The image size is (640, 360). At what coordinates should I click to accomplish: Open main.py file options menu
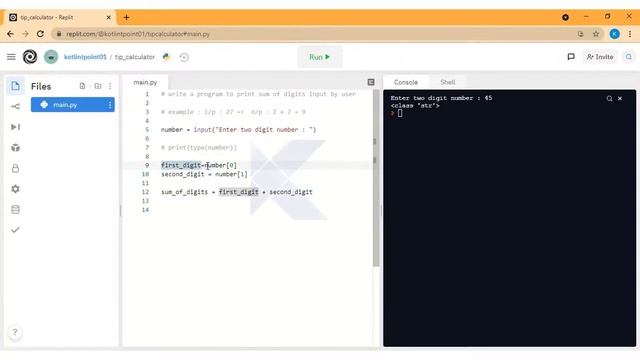pyautogui.click(x=110, y=105)
